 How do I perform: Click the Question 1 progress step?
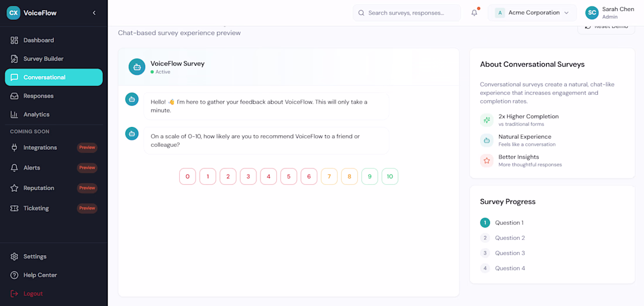(x=509, y=222)
